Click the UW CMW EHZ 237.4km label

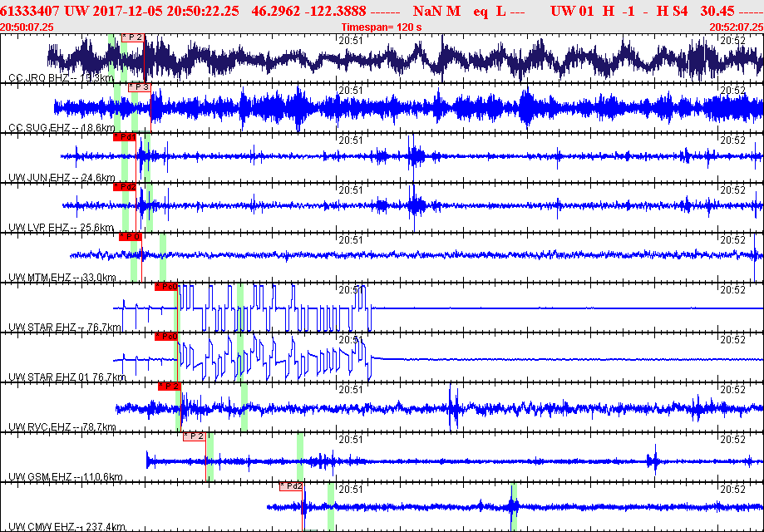click(67, 527)
